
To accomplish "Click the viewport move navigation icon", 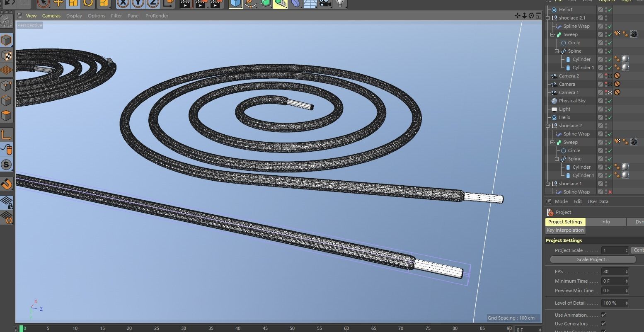I will coord(518,16).
